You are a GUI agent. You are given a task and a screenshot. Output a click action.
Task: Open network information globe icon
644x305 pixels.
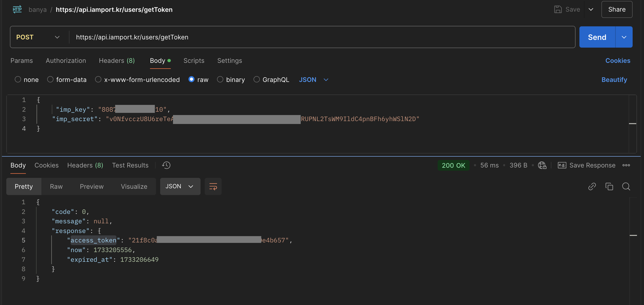(x=542, y=165)
